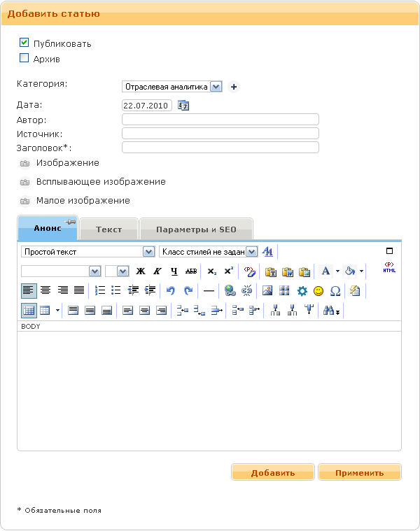Insert a numbered list
Screen dimensions: 420x531
pos(99,291)
